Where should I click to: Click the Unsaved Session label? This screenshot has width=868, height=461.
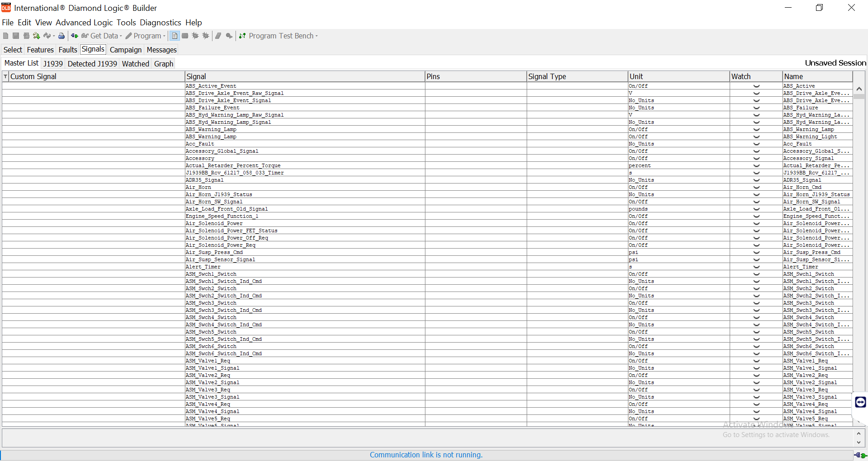[835, 63]
